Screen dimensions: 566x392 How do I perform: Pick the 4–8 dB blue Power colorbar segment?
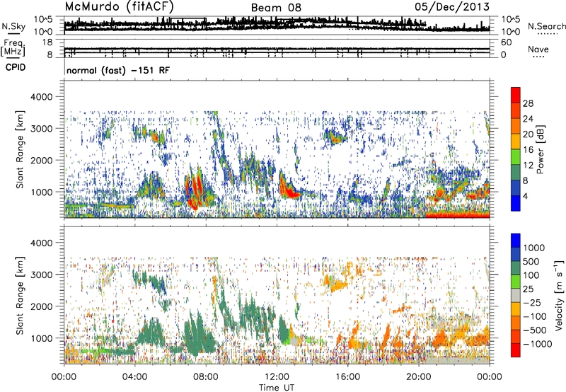[516, 188]
